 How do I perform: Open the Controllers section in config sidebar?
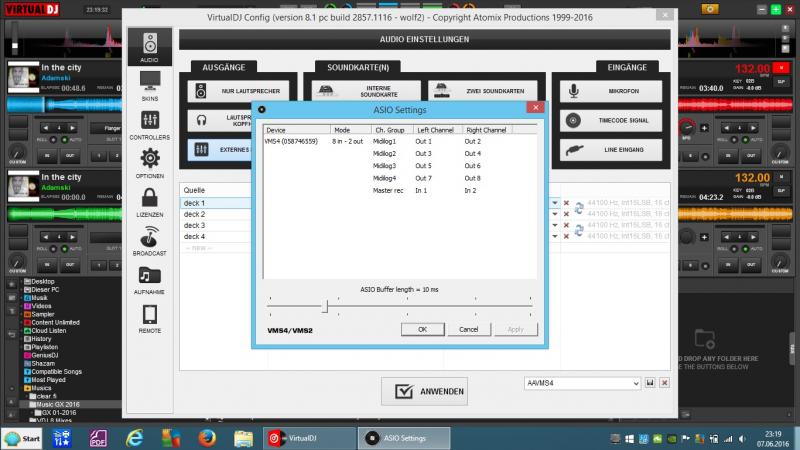[149, 125]
